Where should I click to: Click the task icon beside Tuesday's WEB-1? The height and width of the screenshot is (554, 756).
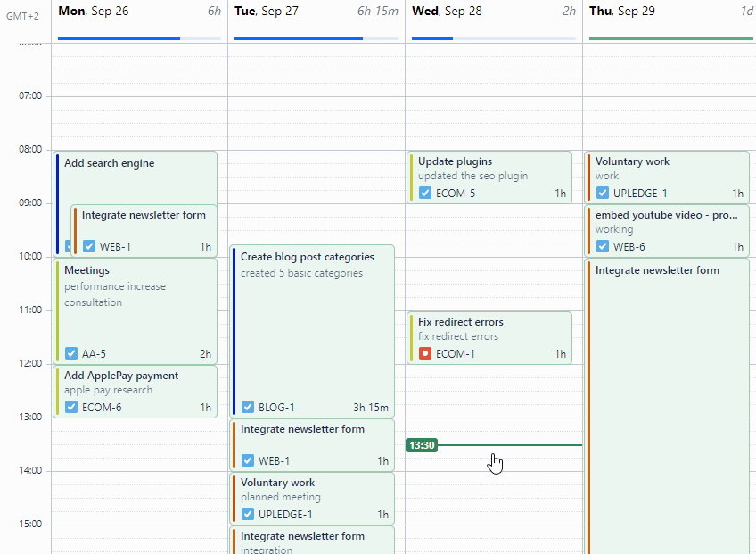[247, 461]
